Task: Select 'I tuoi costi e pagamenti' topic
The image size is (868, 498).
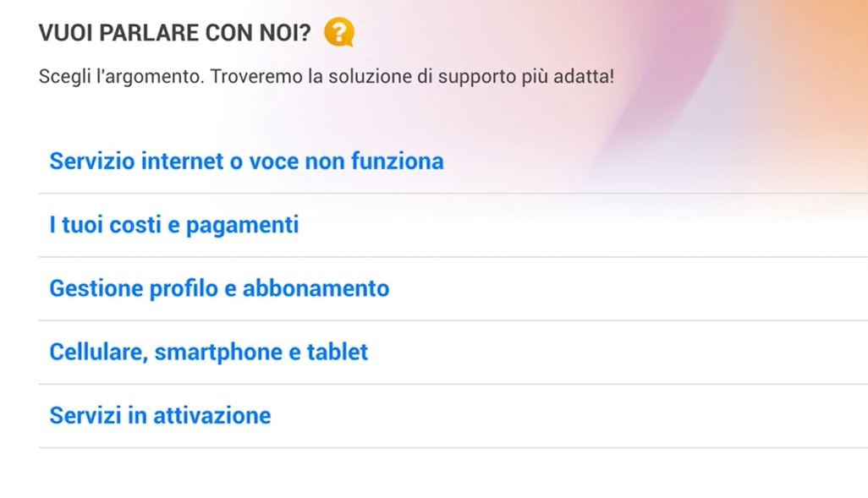Action: click(173, 225)
